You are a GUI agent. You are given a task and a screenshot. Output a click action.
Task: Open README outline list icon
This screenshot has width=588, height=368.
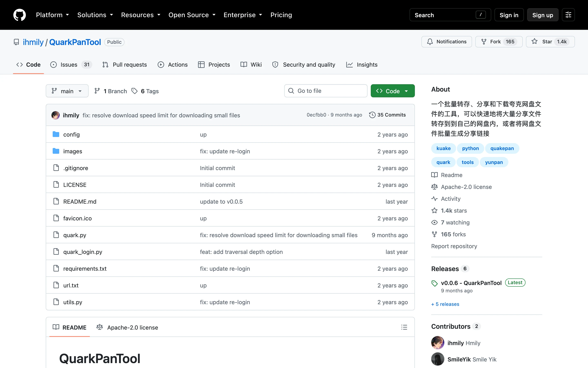click(404, 327)
